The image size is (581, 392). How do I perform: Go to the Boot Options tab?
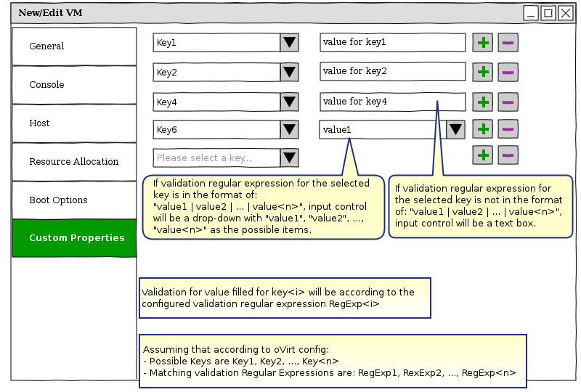click(74, 200)
